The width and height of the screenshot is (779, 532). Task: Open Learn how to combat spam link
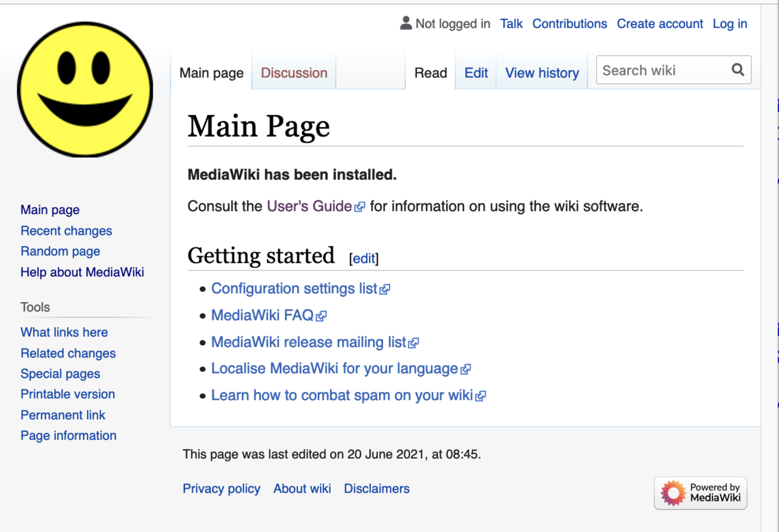click(x=342, y=395)
